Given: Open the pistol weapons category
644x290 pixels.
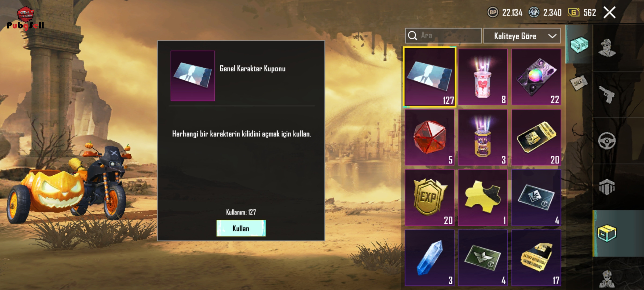Looking at the screenshot, I should point(607,95).
